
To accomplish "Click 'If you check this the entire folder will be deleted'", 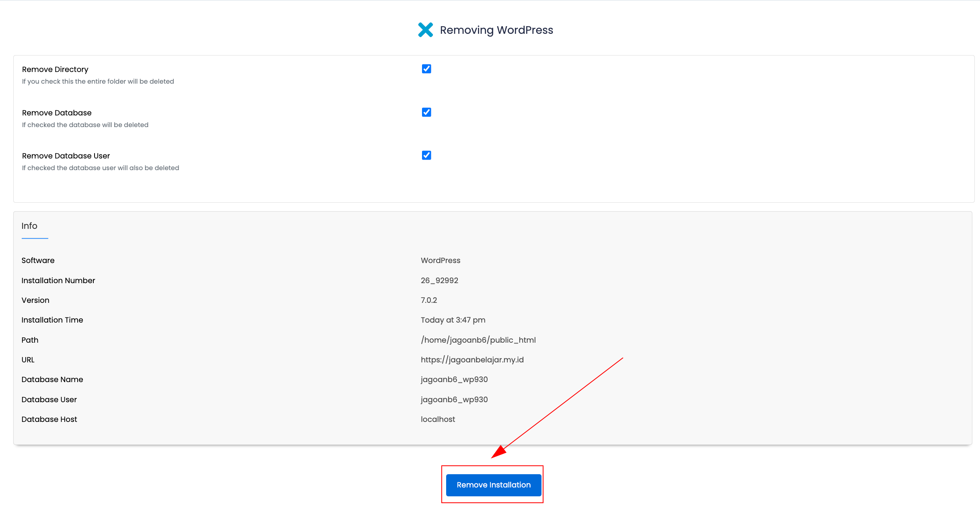I will click(x=98, y=82).
